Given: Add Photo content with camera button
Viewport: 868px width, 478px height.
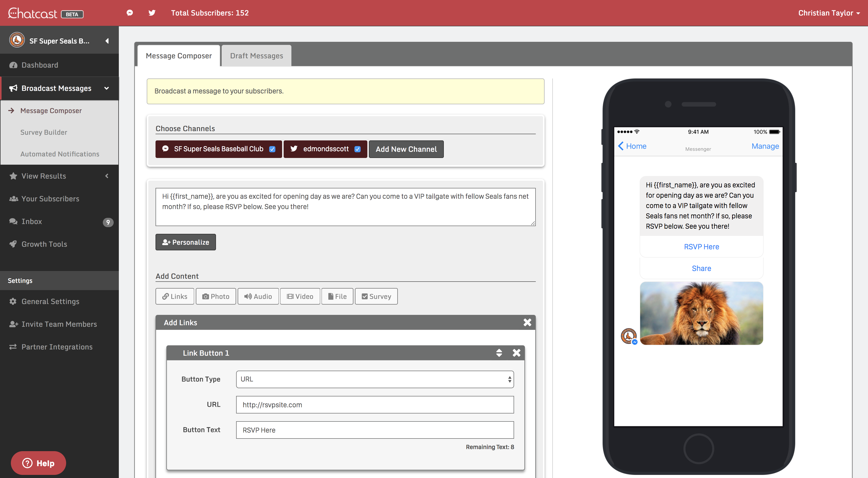Looking at the screenshot, I should pyautogui.click(x=216, y=296).
